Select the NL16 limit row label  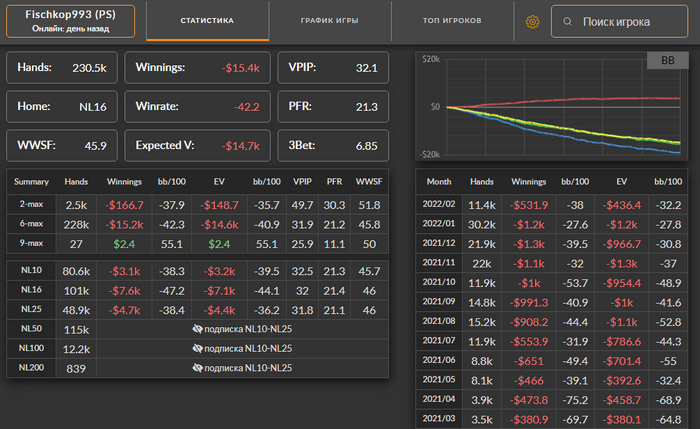[x=31, y=290]
